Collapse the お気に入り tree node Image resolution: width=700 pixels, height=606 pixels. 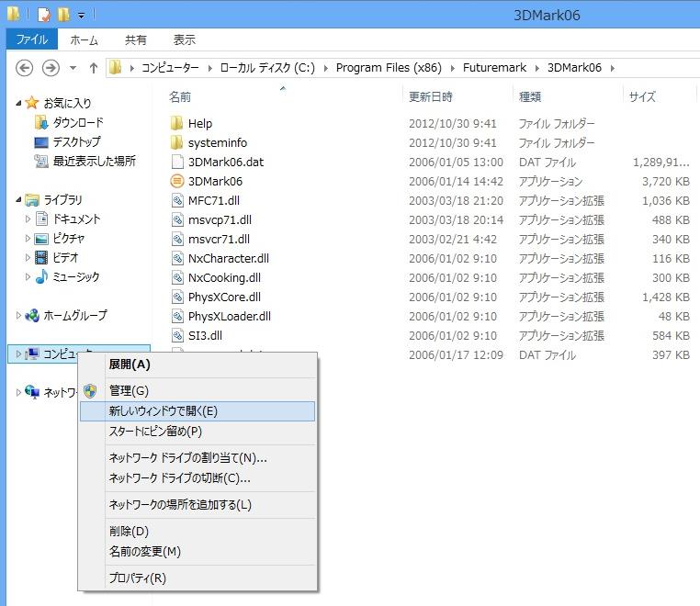(x=18, y=103)
